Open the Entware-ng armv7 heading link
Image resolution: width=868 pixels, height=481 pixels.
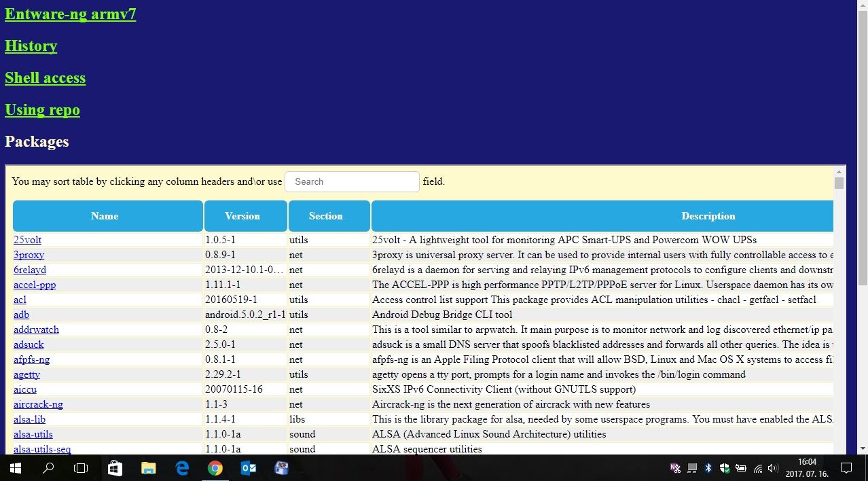(x=71, y=14)
